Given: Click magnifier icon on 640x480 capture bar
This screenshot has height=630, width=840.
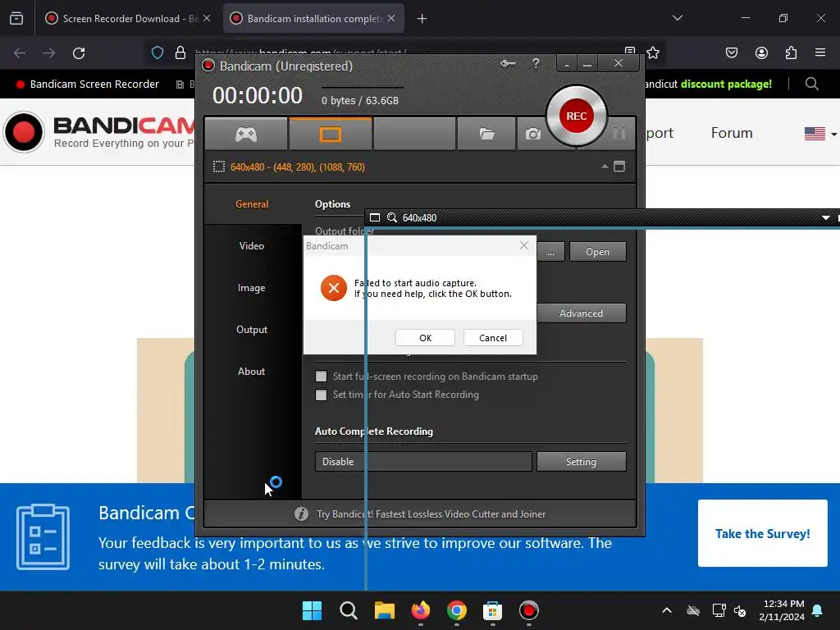Looking at the screenshot, I should tap(392, 217).
